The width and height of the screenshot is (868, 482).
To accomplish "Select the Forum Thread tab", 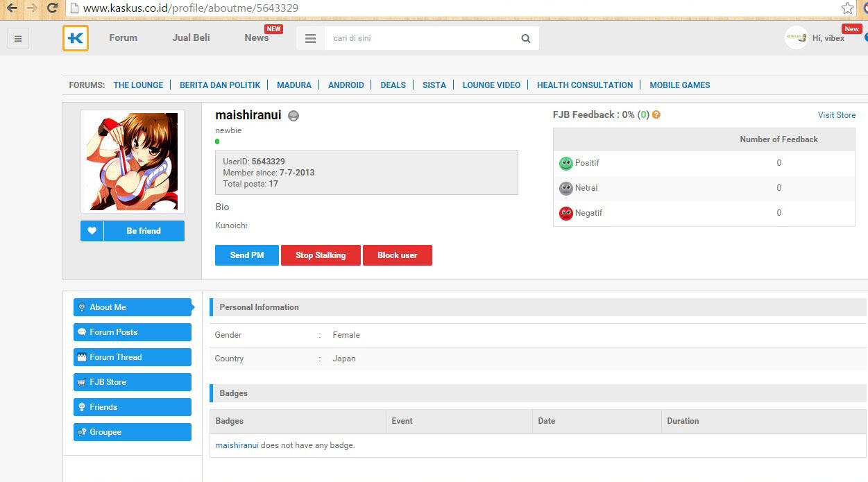I will [133, 357].
